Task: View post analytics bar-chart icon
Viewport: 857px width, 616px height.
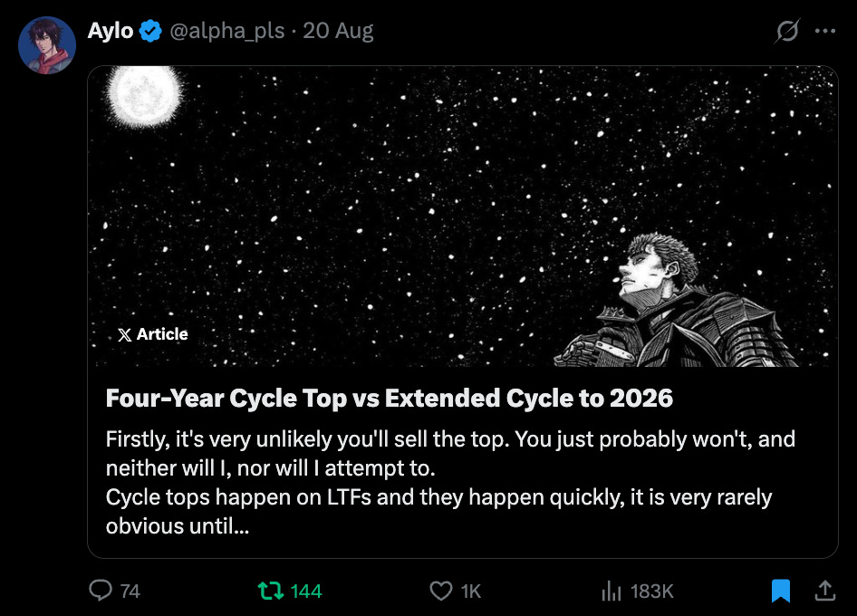Action: (611, 592)
